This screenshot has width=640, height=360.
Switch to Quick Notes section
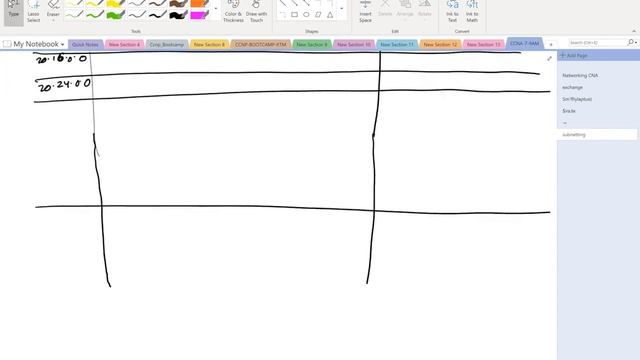coord(85,44)
